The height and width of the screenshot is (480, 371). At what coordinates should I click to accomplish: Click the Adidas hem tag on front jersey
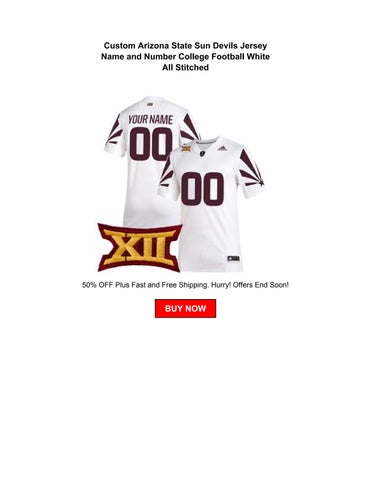[233, 258]
